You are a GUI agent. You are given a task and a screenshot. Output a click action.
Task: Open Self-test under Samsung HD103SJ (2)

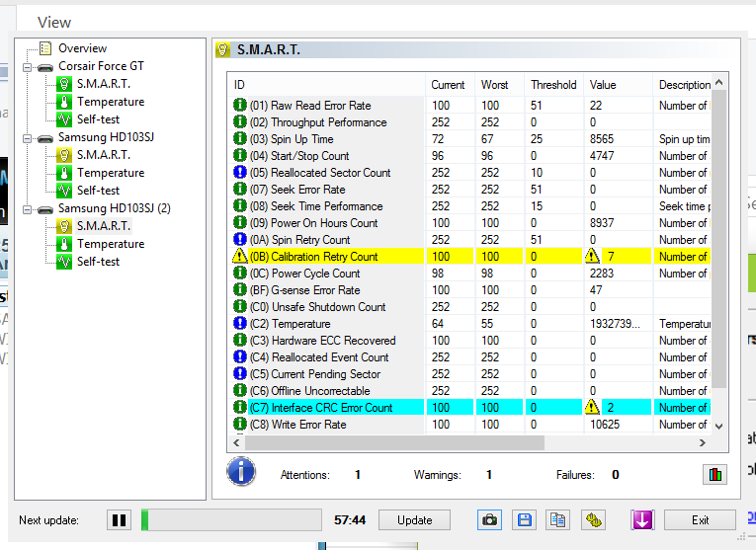(98, 262)
